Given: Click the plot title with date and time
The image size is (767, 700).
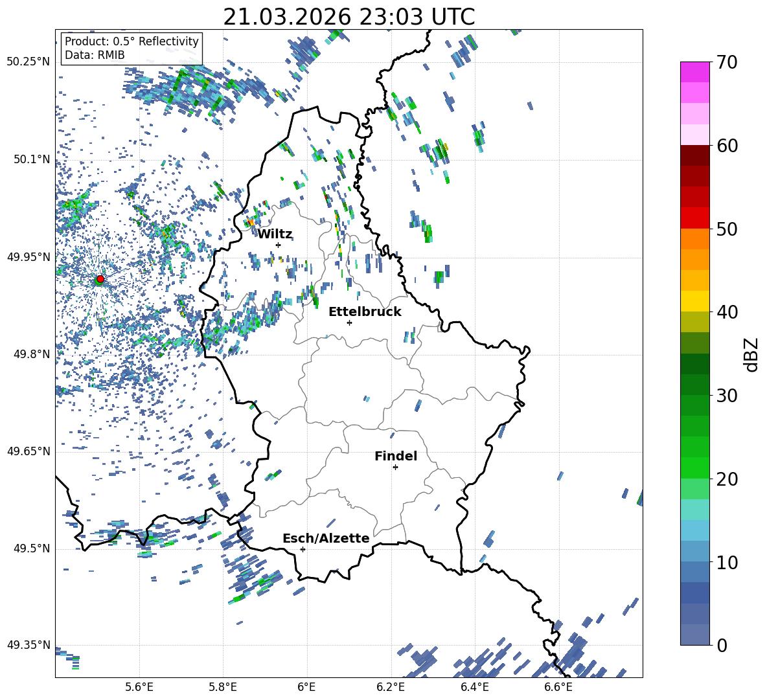Looking at the screenshot, I should (x=349, y=17).
